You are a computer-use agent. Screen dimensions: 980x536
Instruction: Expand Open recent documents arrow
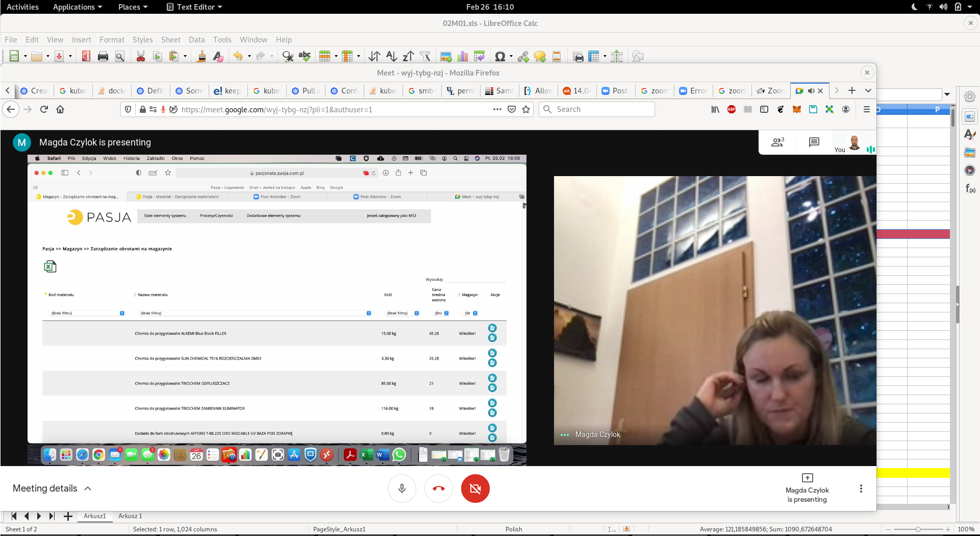coord(48,56)
